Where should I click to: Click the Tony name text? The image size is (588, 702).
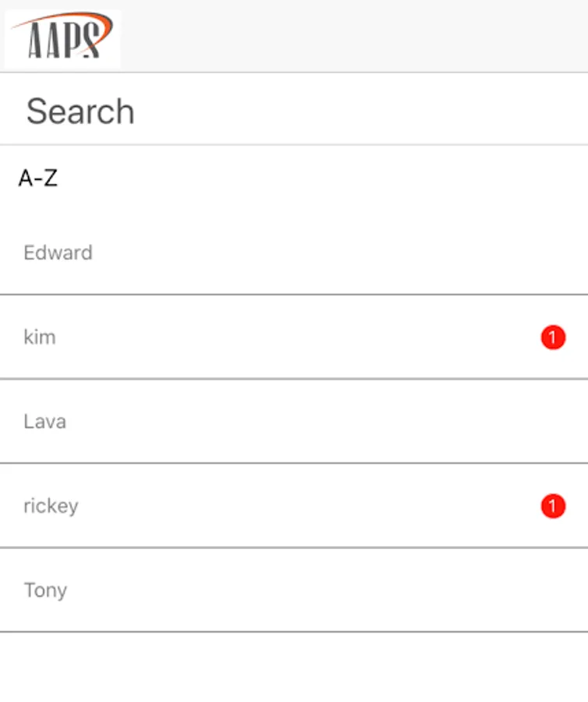(45, 590)
